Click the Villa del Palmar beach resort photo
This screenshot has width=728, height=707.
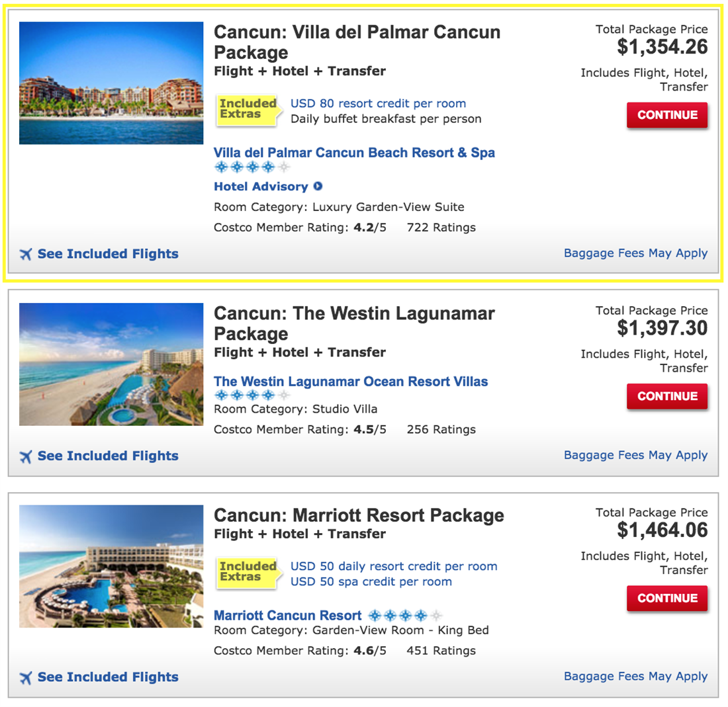(x=111, y=83)
